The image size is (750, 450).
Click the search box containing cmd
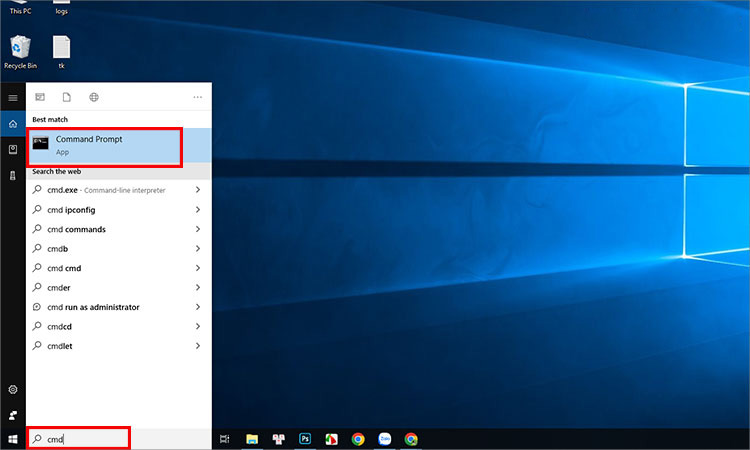tap(119, 439)
